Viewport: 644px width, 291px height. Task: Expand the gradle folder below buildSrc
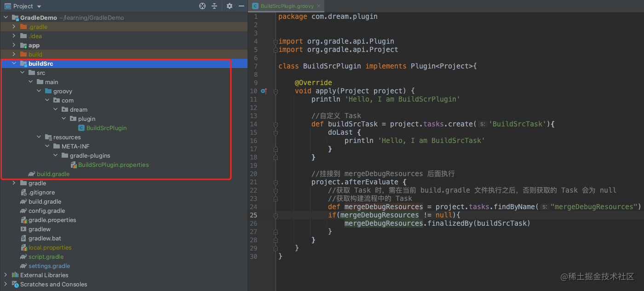click(x=14, y=183)
